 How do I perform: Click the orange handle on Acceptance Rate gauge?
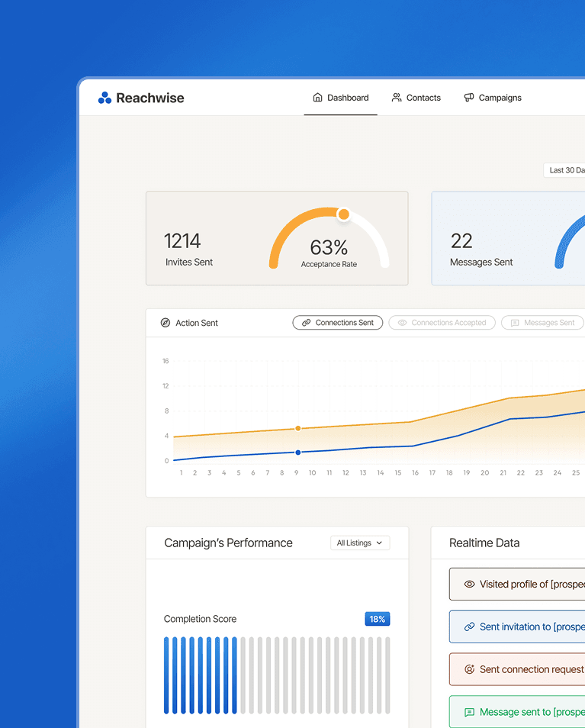pyautogui.click(x=344, y=214)
